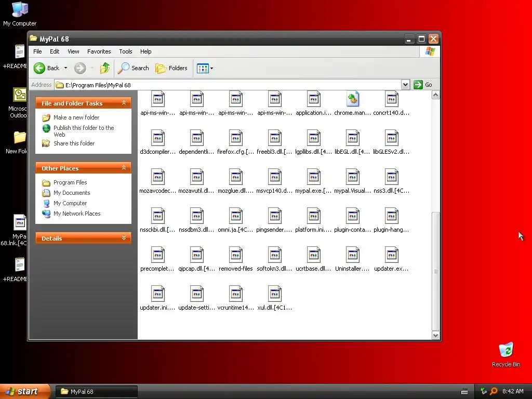Collapse the File and Folder Tasks panel
This screenshot has width=532, height=399.
coord(124,103)
